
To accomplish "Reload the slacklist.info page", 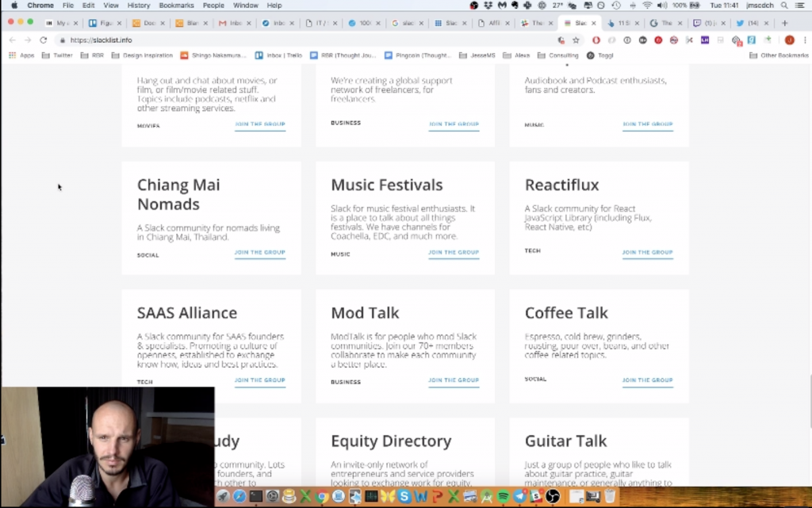I will coord(43,40).
